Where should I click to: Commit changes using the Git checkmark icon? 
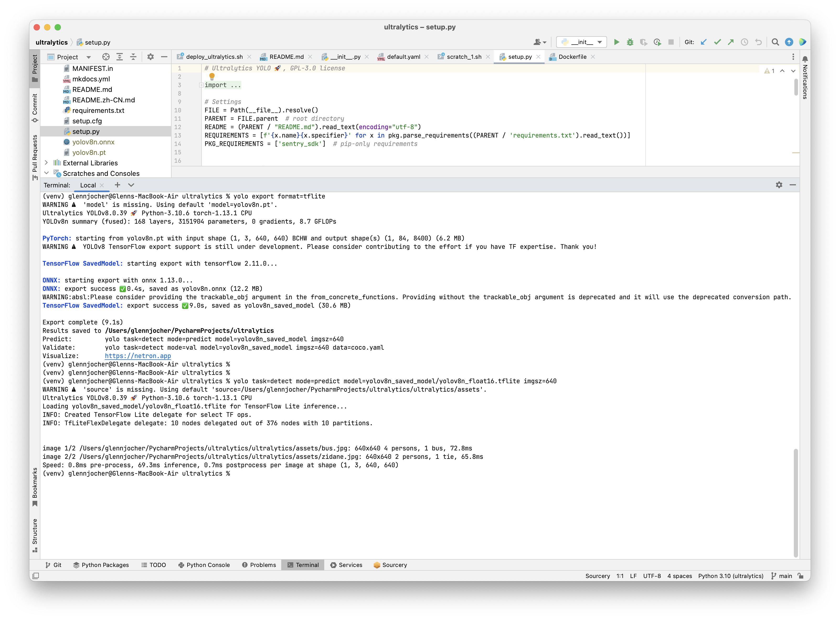pos(717,42)
